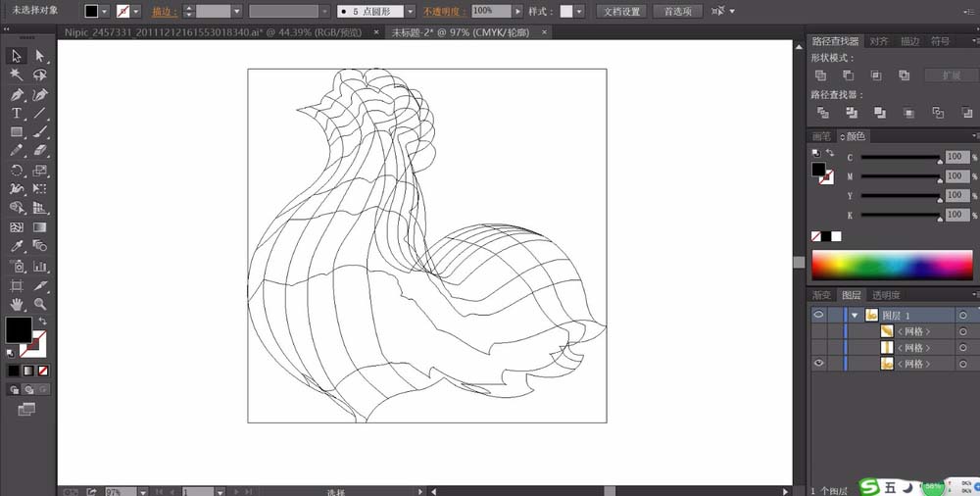Collapse the 图层 1 layer triangle
The width and height of the screenshot is (980, 496).
[855, 316]
